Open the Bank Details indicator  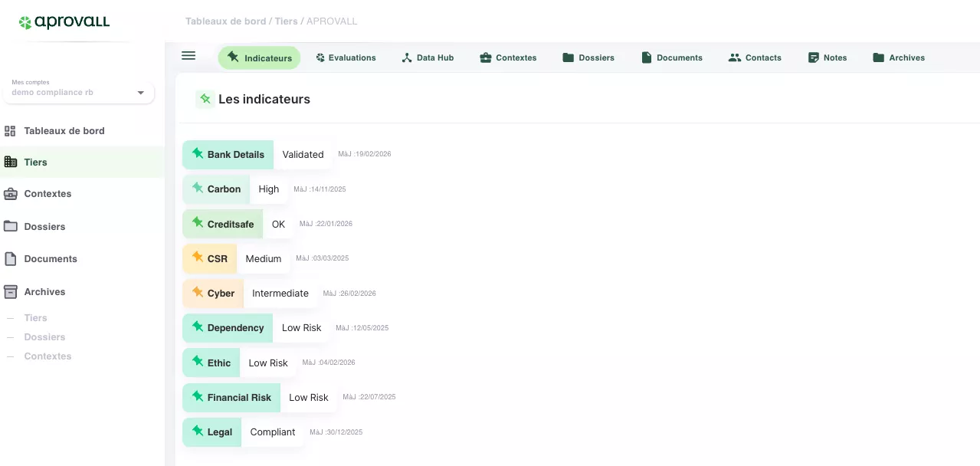[228, 155]
